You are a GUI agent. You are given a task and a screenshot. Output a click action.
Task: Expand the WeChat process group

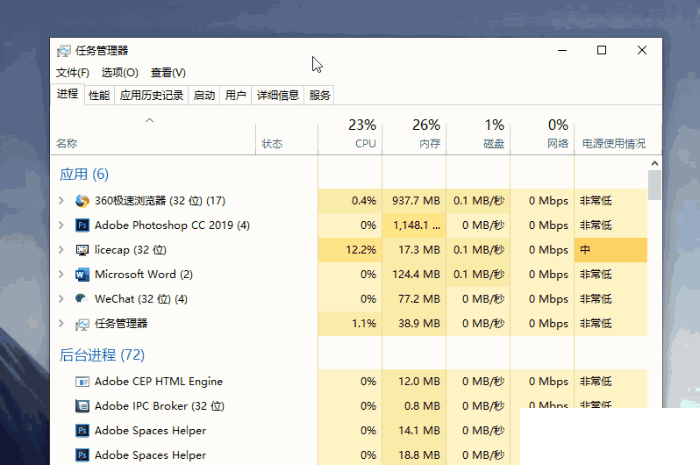(x=61, y=299)
